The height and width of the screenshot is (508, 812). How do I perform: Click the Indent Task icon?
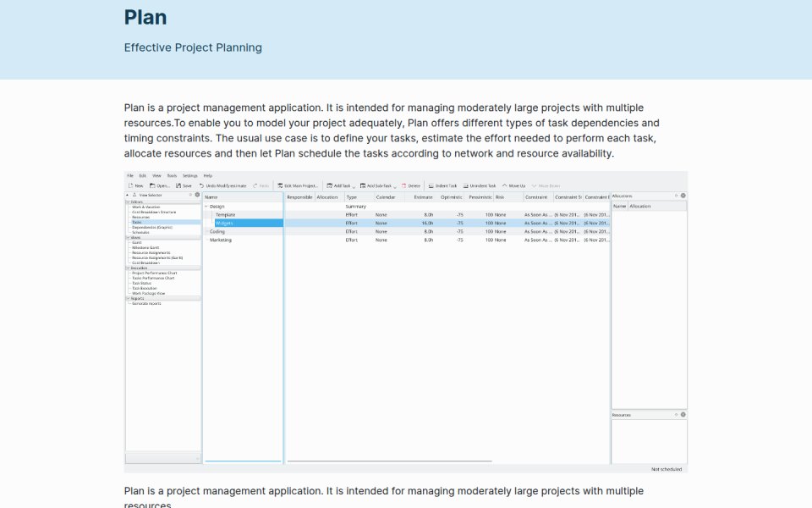click(x=431, y=185)
